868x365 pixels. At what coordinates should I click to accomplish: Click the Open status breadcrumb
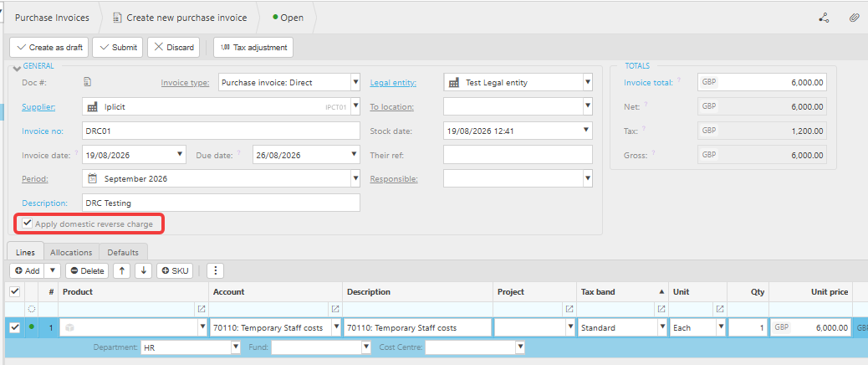288,18
